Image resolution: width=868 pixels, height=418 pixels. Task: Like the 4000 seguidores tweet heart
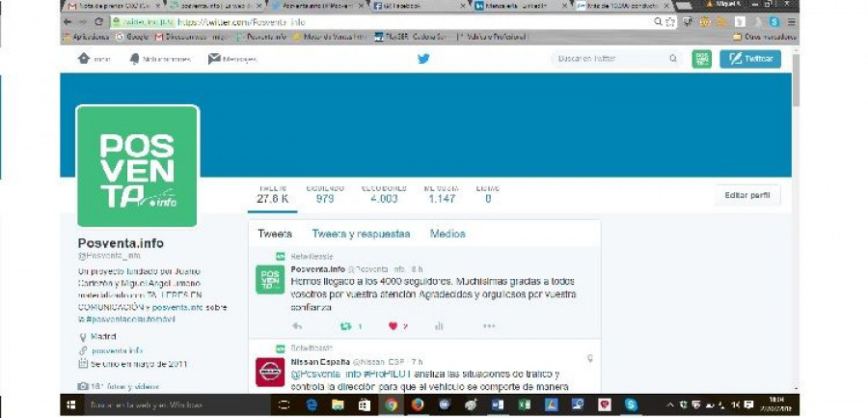point(393,326)
